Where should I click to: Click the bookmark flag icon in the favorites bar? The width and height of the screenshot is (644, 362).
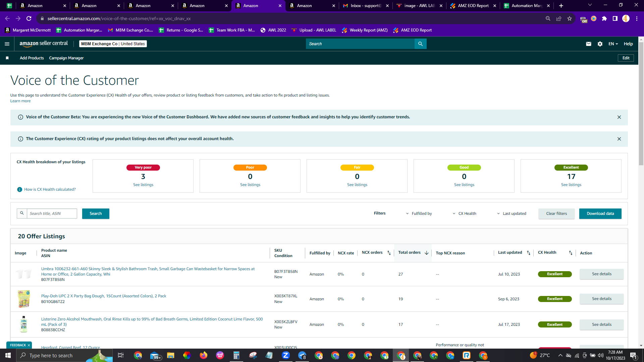[7, 58]
